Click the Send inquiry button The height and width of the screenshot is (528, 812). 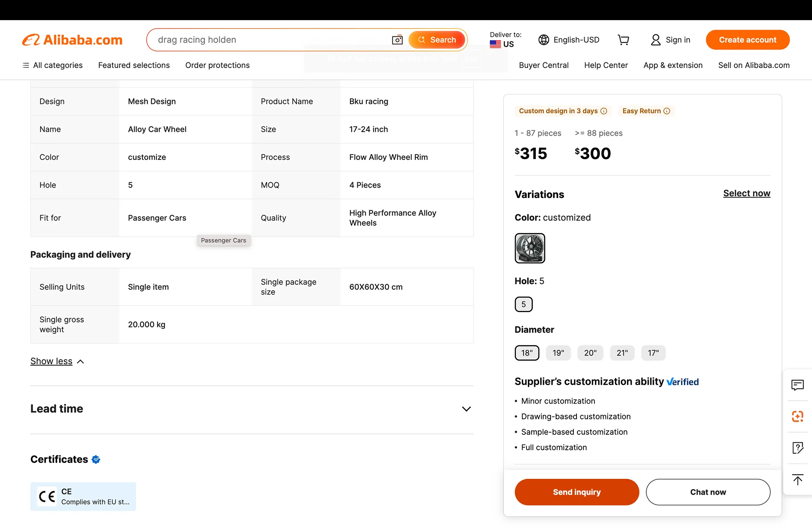point(577,492)
